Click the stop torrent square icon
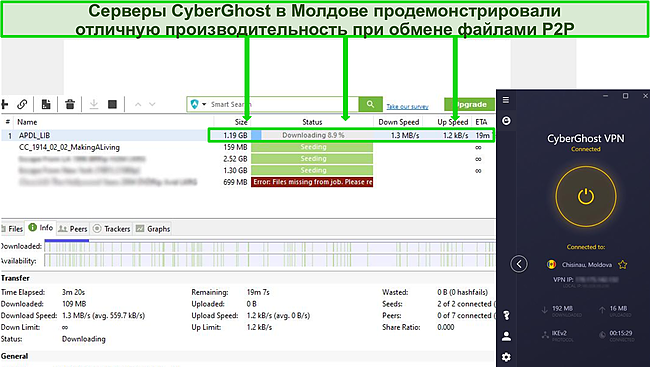Image resolution: width=650 pixels, height=367 pixels. 112,104
